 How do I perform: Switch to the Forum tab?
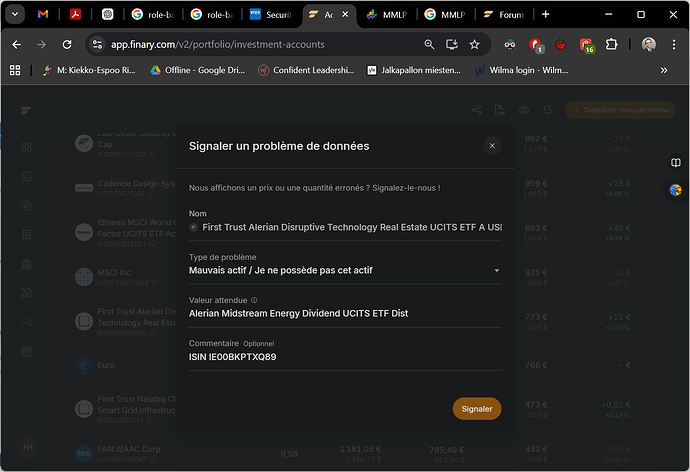pos(504,15)
